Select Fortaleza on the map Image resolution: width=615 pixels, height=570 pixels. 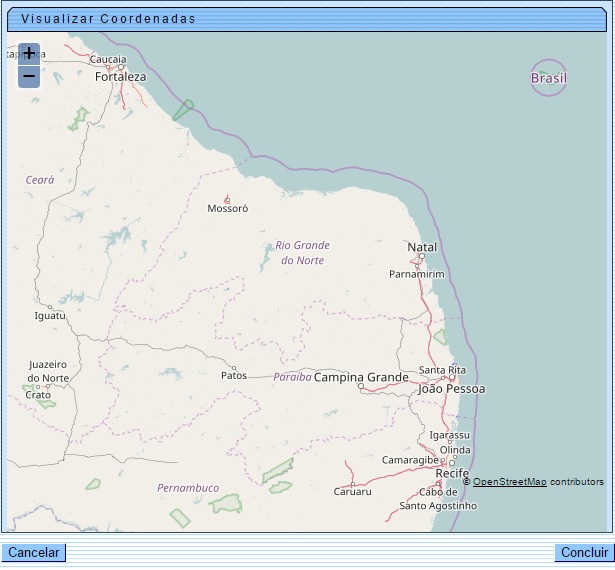pyautogui.click(x=120, y=77)
